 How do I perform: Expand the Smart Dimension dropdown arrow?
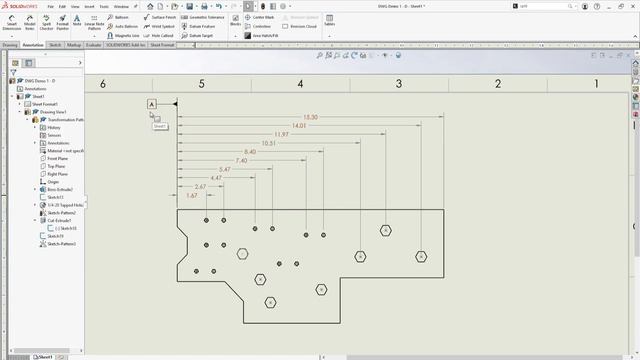[x=11, y=36]
